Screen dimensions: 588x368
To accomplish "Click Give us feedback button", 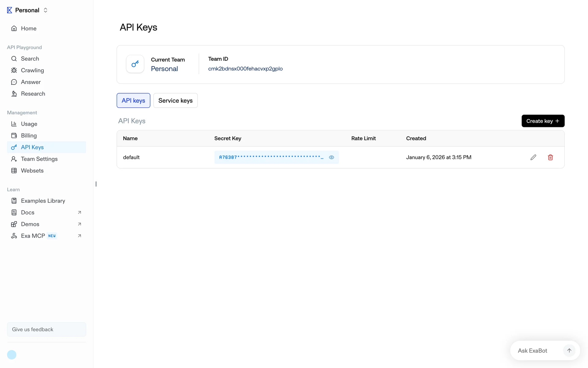I will pyautogui.click(x=47, y=329).
